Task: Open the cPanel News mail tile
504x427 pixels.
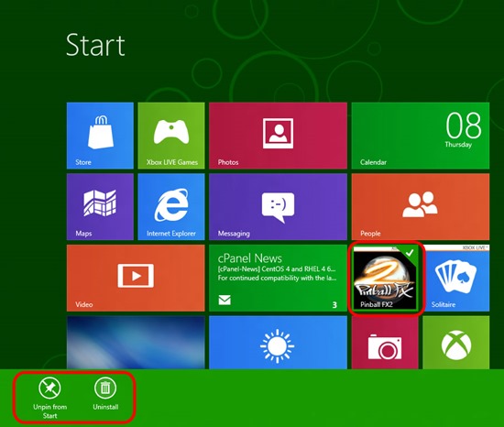Action: pyautogui.click(x=278, y=278)
